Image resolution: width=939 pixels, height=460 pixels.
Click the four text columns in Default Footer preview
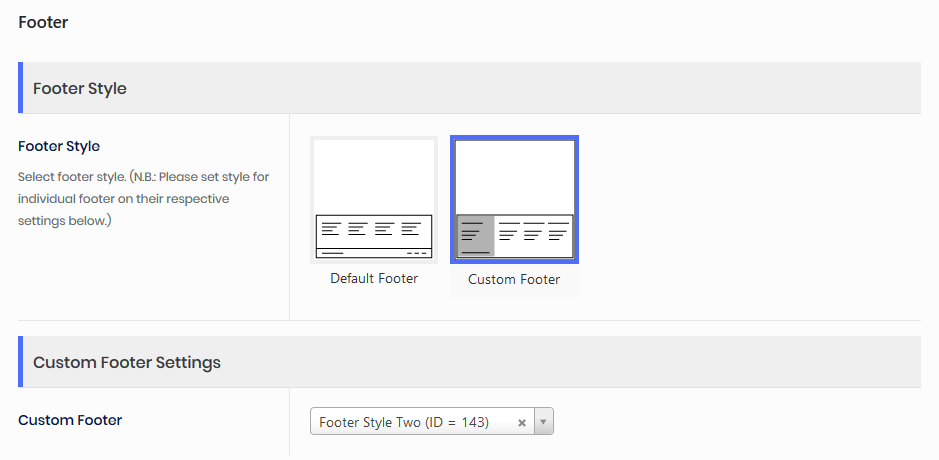click(x=374, y=229)
